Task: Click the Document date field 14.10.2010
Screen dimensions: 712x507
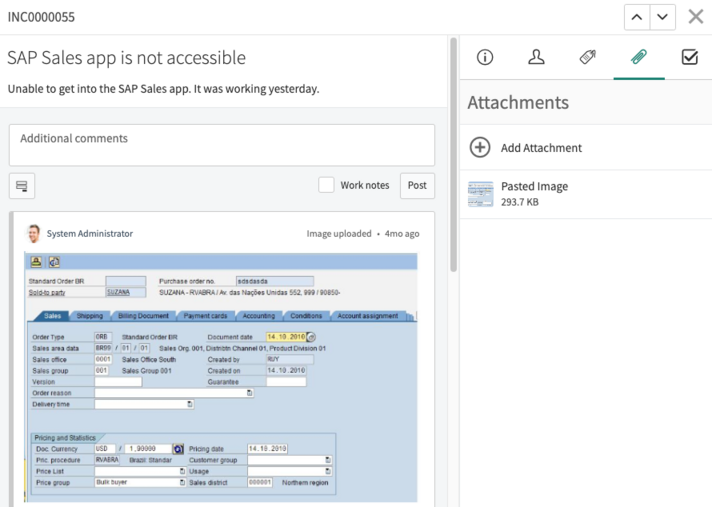Action: click(286, 337)
